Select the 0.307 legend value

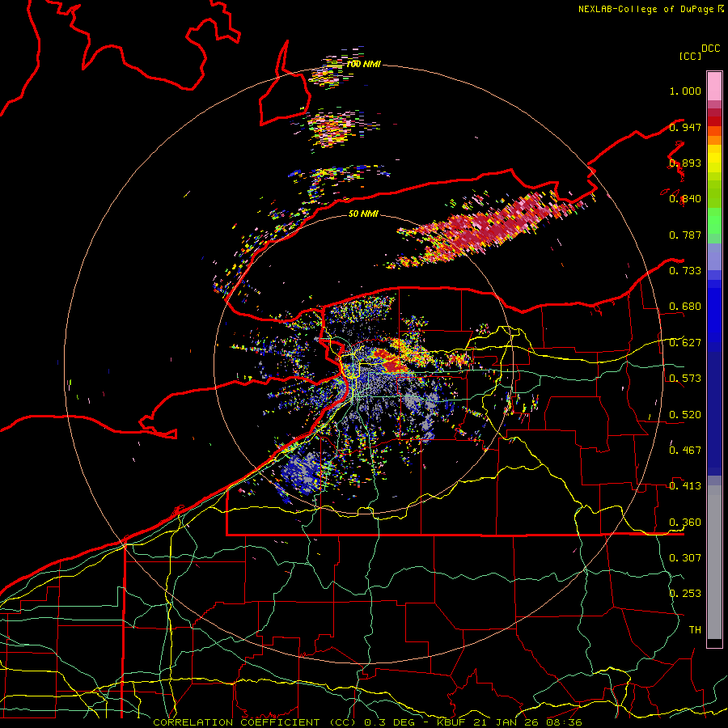[685, 558]
